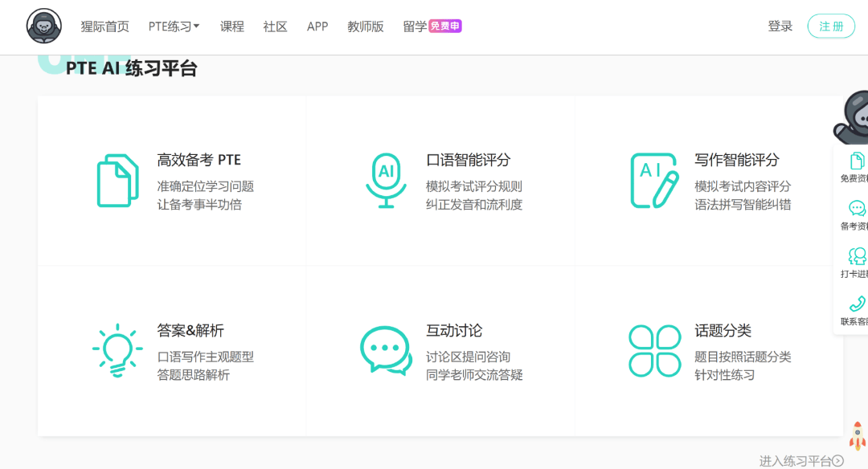Click the 注册 register button
This screenshot has width=868, height=469.
[x=831, y=26]
